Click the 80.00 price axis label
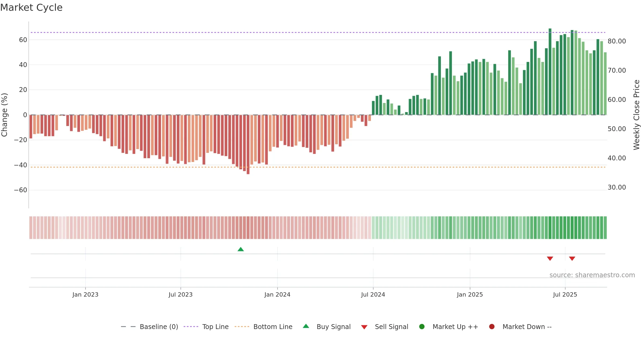 coord(617,41)
